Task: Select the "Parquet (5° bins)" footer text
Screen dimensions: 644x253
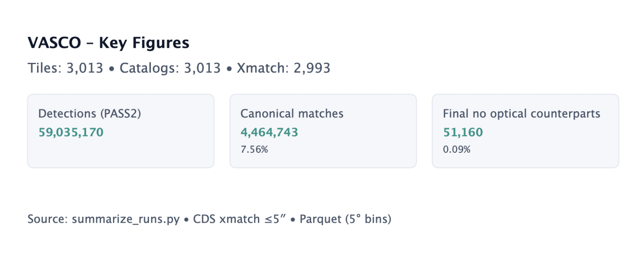Action: (345, 219)
